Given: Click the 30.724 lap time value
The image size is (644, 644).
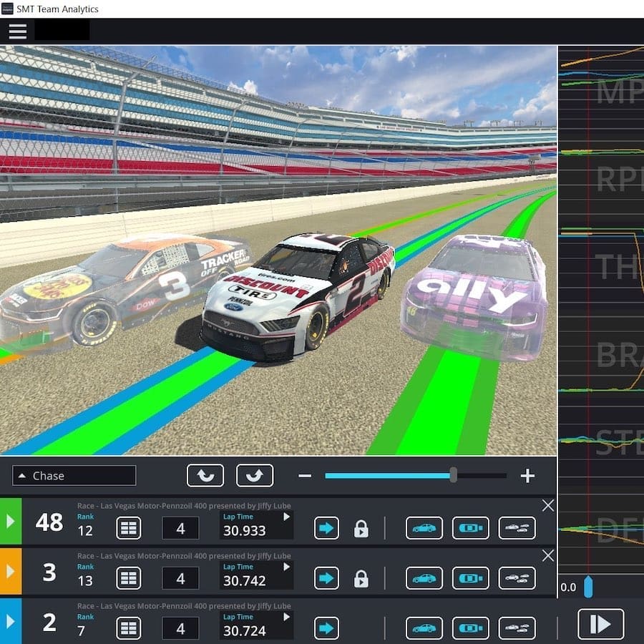Looking at the screenshot, I should [x=245, y=631].
